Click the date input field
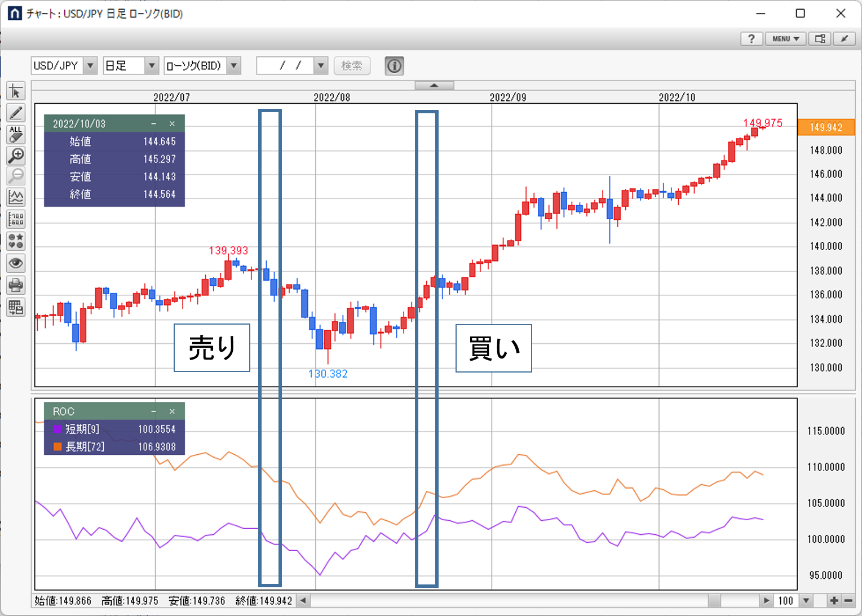The height and width of the screenshot is (616, 862). click(285, 66)
